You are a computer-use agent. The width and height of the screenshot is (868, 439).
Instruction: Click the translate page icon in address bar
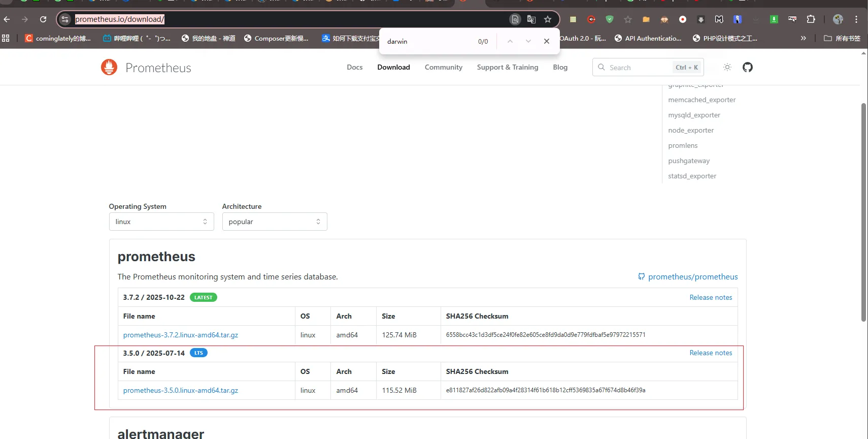pos(531,19)
